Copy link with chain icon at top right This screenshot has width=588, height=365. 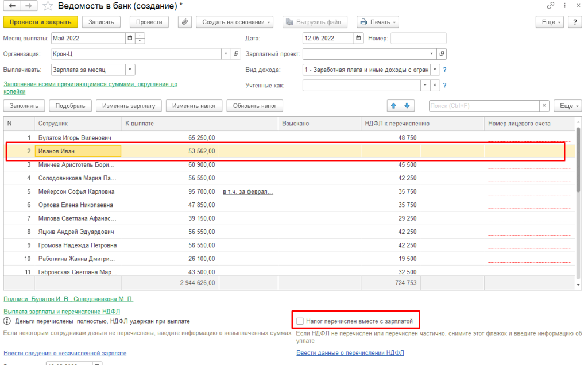pos(550,5)
